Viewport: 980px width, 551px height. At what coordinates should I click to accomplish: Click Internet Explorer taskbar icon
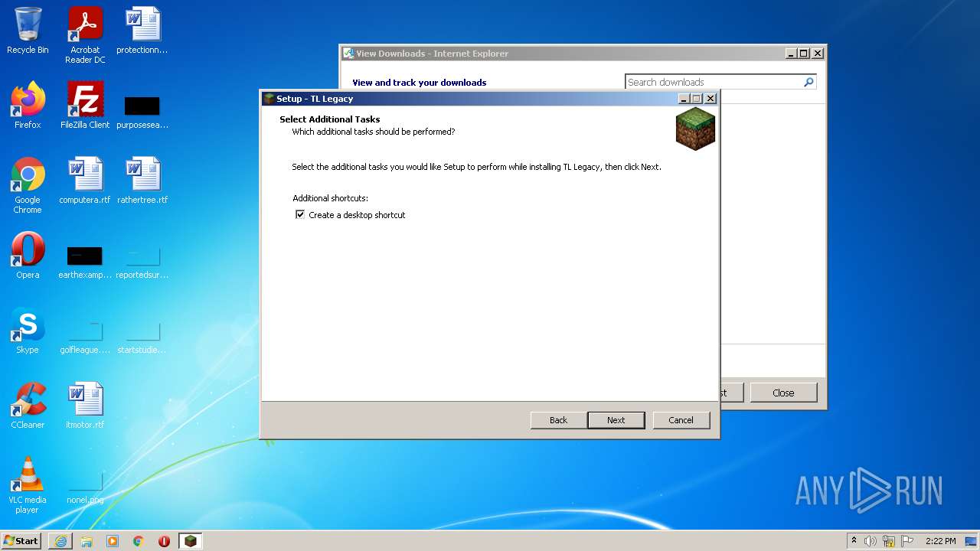coord(60,541)
